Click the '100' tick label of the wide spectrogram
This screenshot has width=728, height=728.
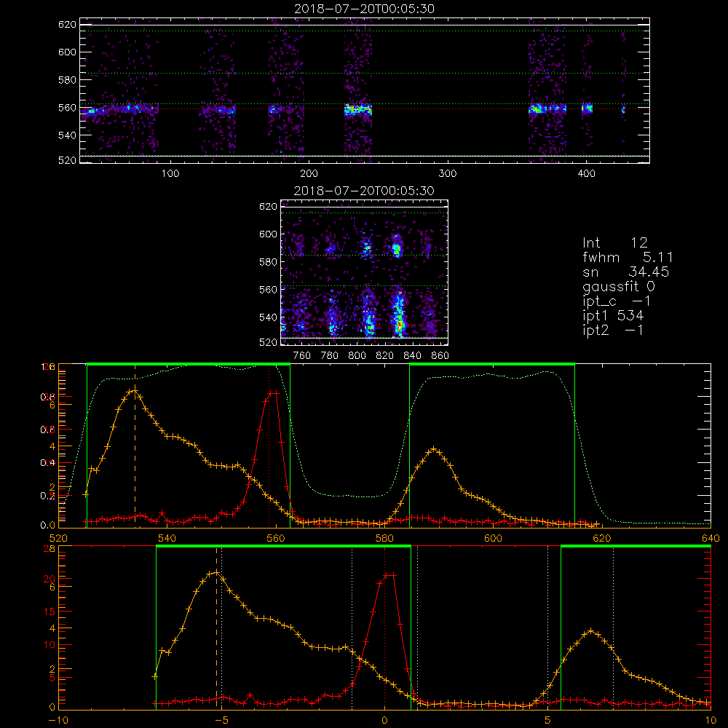[170, 174]
